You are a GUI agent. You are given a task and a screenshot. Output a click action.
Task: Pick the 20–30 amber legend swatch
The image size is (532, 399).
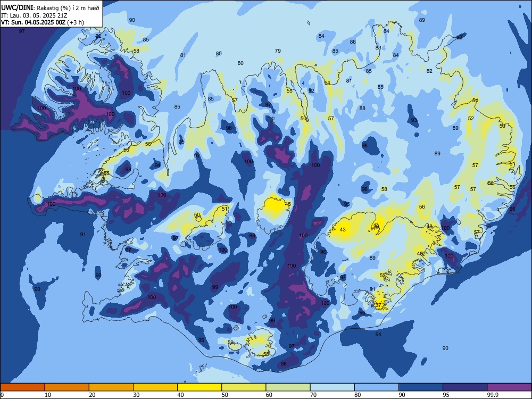coord(111,387)
